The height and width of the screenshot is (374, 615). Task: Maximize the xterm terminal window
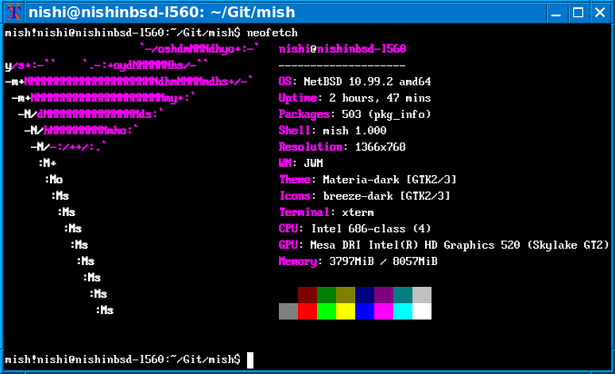(578, 13)
